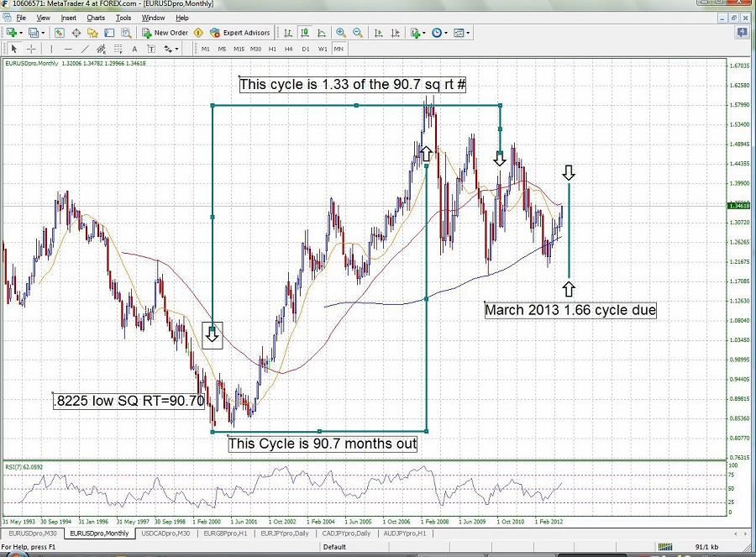This screenshot has height=557, width=756.
Task: Open the arrows objects dropdown
Action: click(x=176, y=49)
